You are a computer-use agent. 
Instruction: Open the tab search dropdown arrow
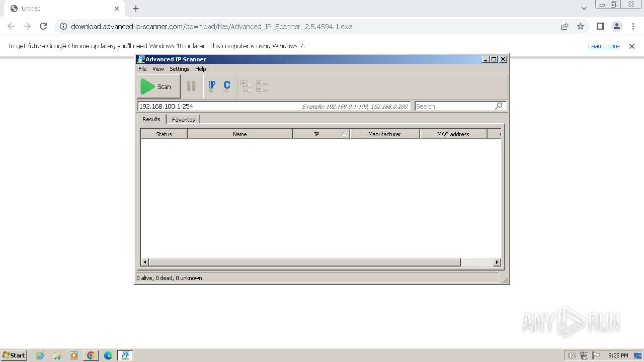tap(584, 9)
